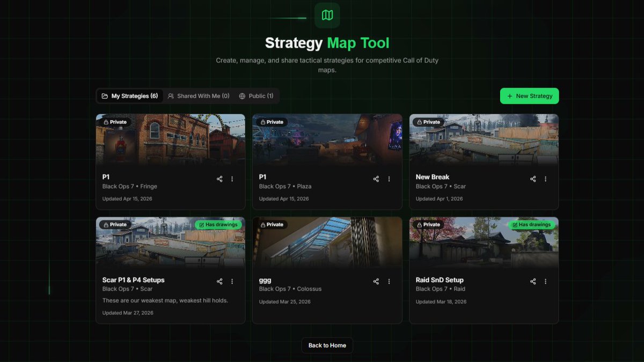Click the Private badge on Raid SnD Setup card
The width and height of the screenshot is (644, 362).
[x=428, y=225]
